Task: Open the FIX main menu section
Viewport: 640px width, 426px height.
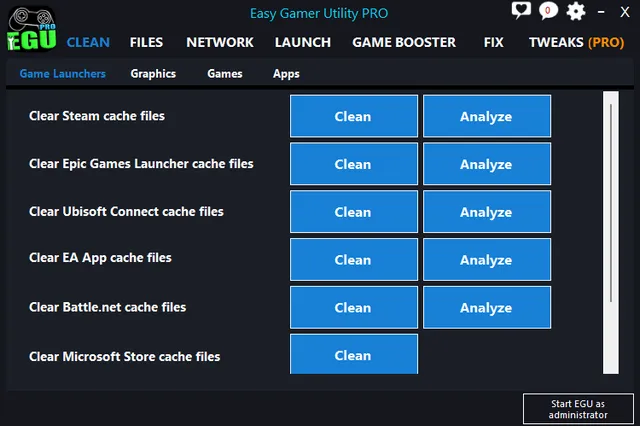Action: (x=493, y=42)
